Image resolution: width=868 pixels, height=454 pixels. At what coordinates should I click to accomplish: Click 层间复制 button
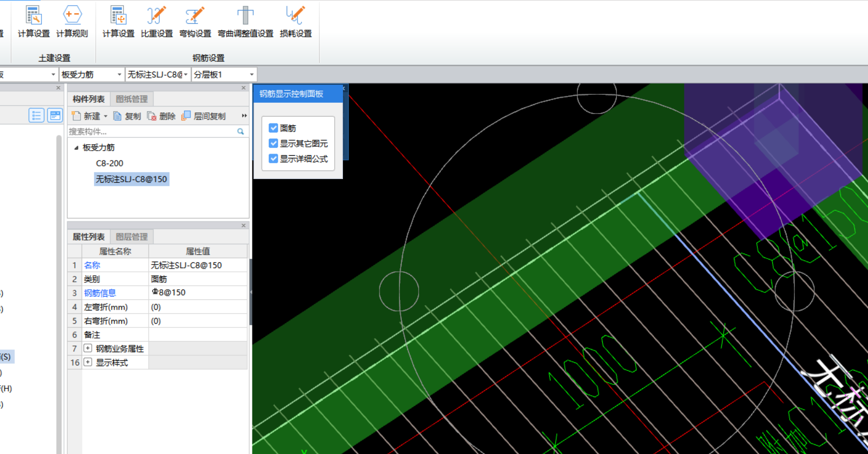(204, 116)
